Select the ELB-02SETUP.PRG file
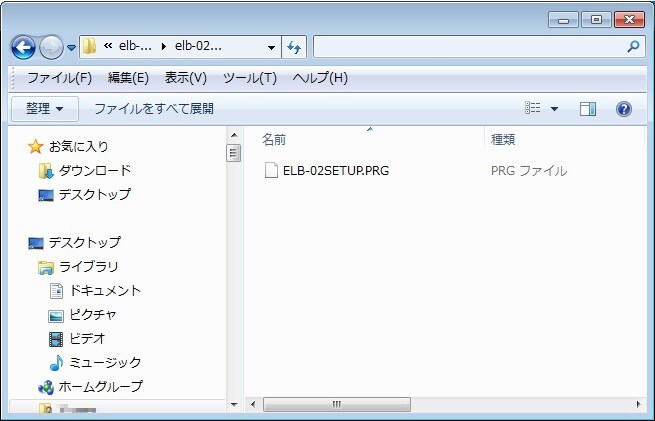 [335, 170]
